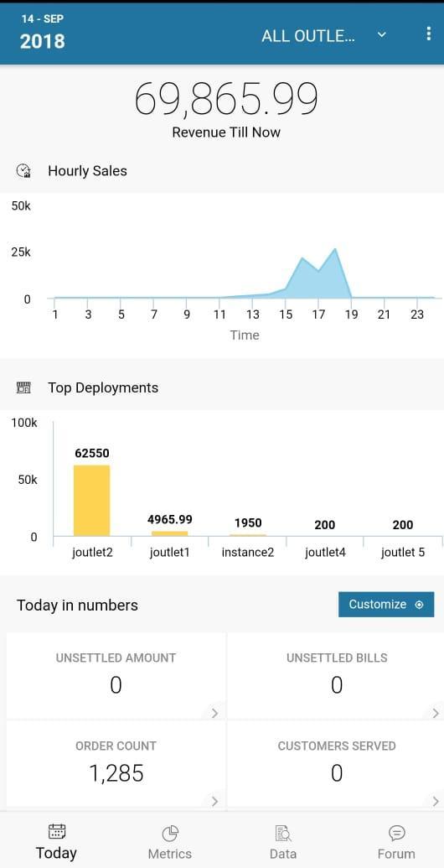The height and width of the screenshot is (868, 444).
Task: Expand Customers Served details chevron
Action: point(436,801)
